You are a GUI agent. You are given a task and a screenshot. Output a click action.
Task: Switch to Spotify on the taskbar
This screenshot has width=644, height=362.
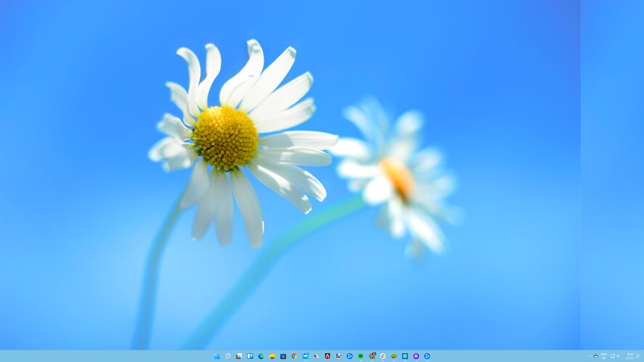coord(361,356)
